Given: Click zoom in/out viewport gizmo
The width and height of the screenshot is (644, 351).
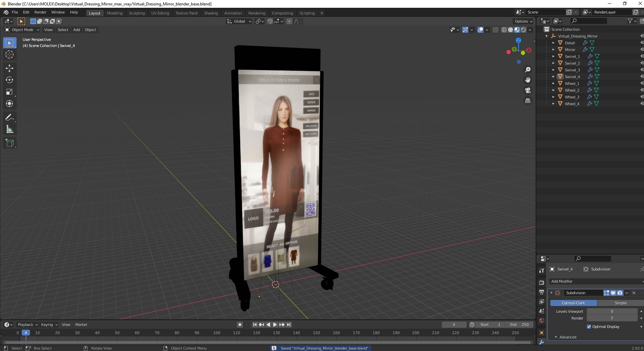Looking at the screenshot, I should [527, 70].
